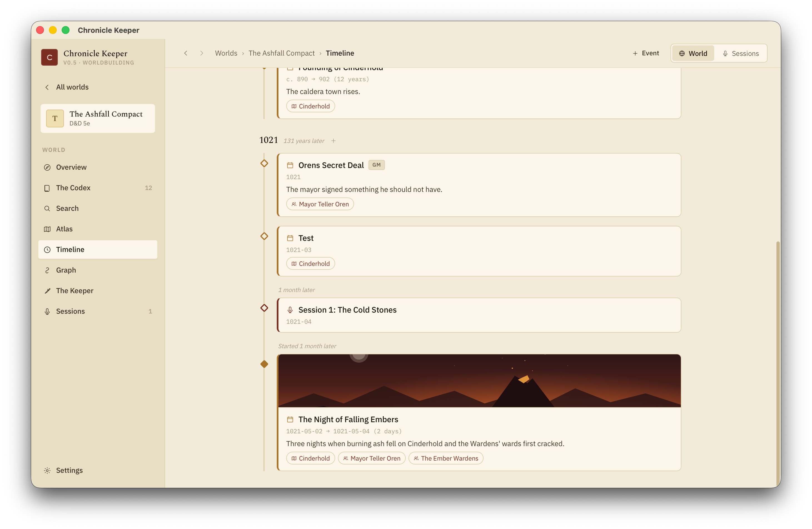This screenshot has width=812, height=529.
Task: Click the Codex count '12'
Action: point(148,188)
